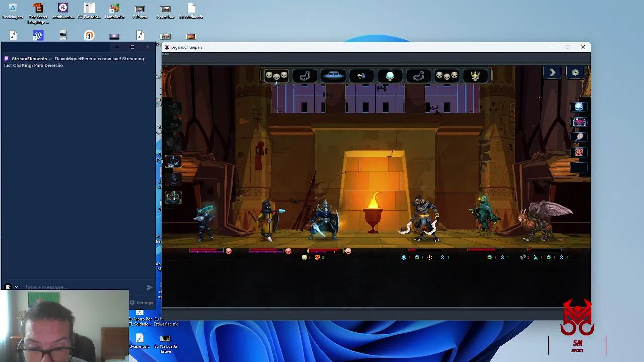This screenshot has width=644, height=362.
Task: Open the R account badge in chat
Action: tap(8, 287)
